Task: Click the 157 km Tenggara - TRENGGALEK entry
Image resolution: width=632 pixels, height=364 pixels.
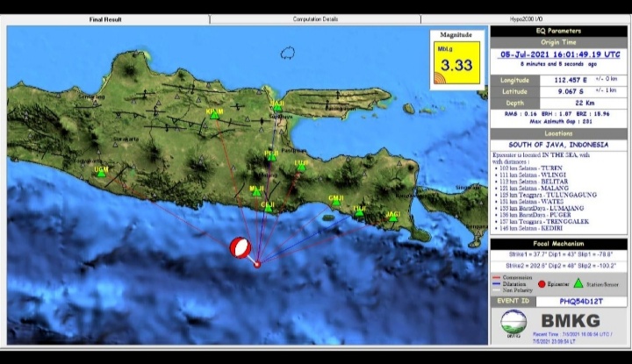Action: click(544, 221)
